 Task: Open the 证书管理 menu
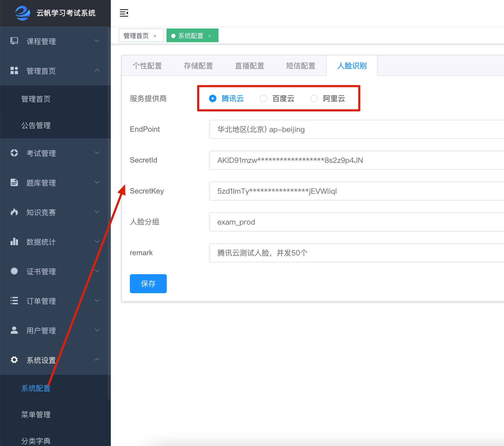pos(55,271)
